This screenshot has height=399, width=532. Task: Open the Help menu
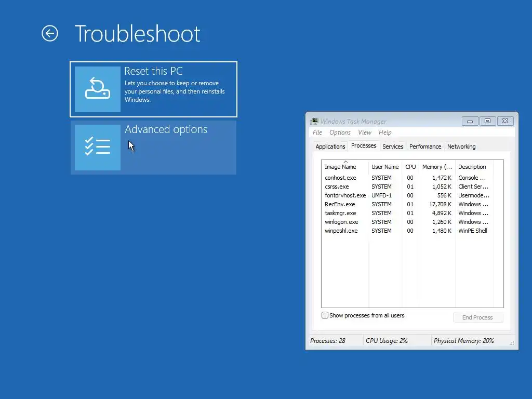(385, 132)
